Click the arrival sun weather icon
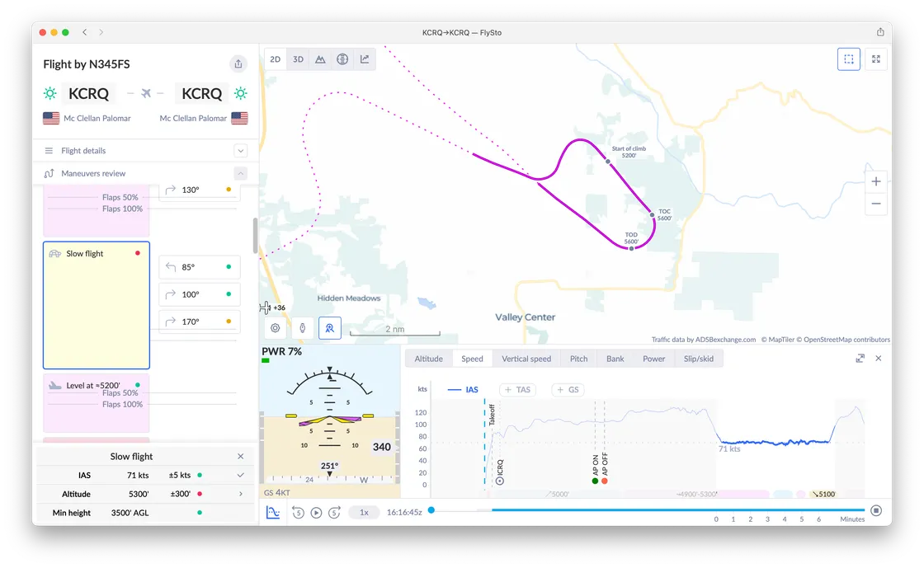The height and width of the screenshot is (568, 924). 240,93
